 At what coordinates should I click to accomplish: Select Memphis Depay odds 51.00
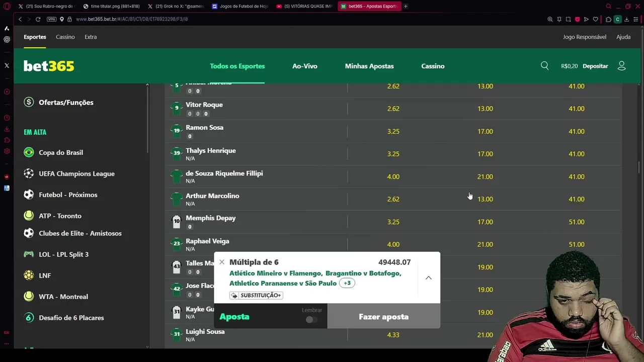[x=576, y=222]
